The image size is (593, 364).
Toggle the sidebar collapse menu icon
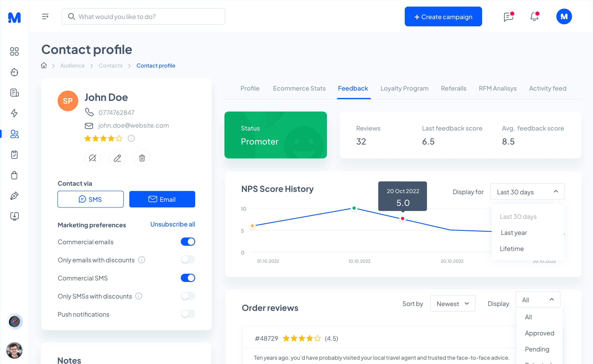[45, 17]
